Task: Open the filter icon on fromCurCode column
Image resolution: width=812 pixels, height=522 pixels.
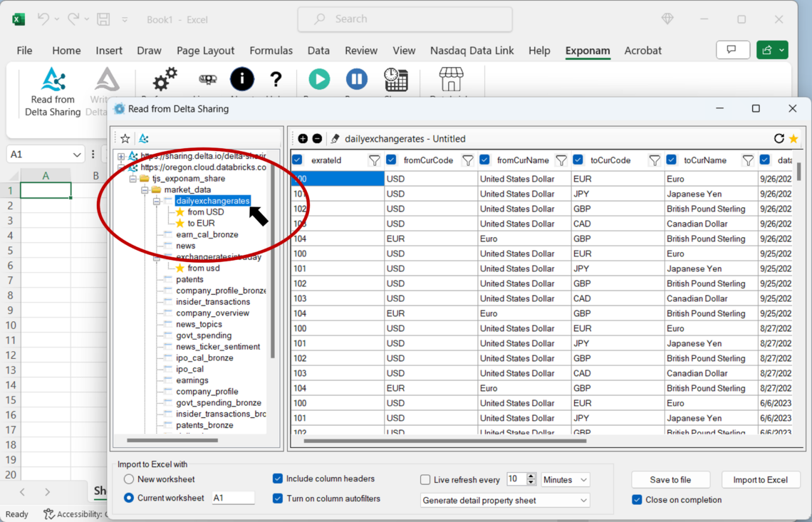Action: coord(467,161)
